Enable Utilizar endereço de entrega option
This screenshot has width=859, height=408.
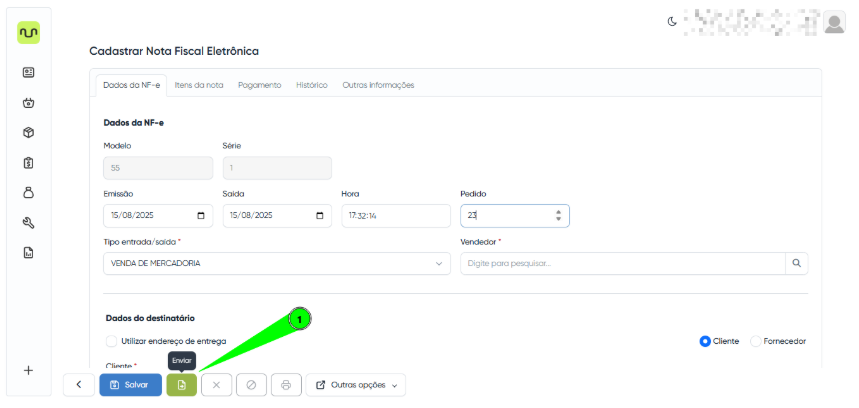point(111,341)
